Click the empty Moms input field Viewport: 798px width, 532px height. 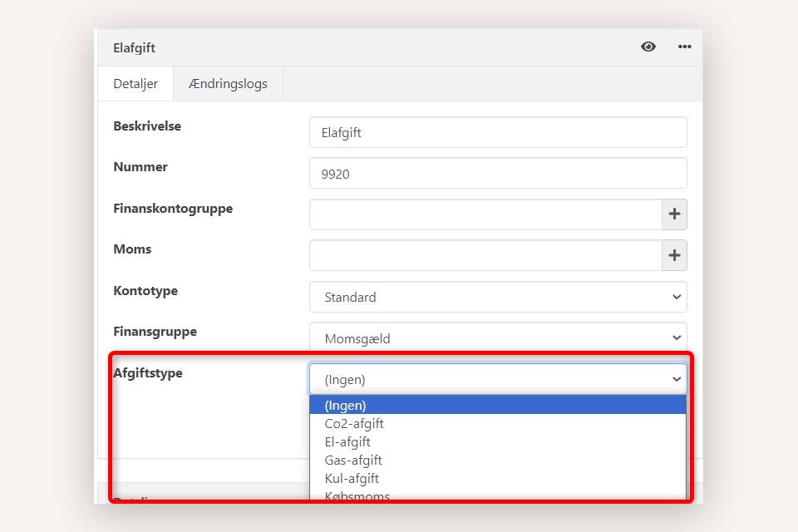pyautogui.click(x=485, y=256)
